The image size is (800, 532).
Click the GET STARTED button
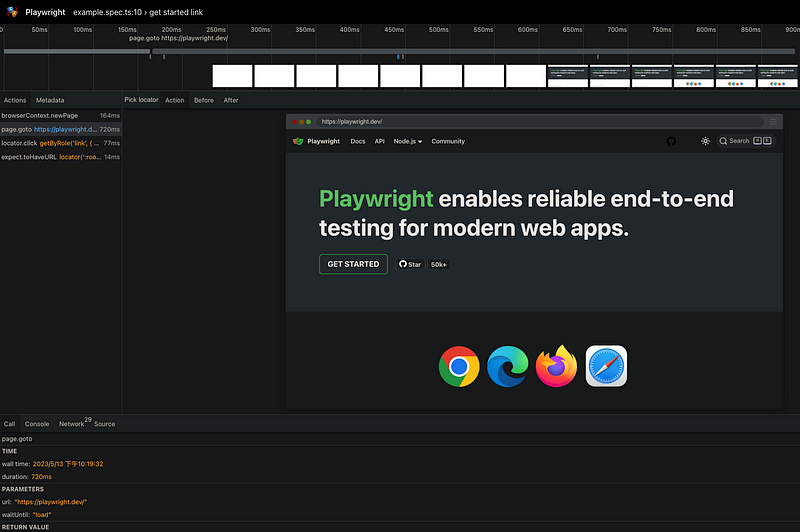[353, 264]
